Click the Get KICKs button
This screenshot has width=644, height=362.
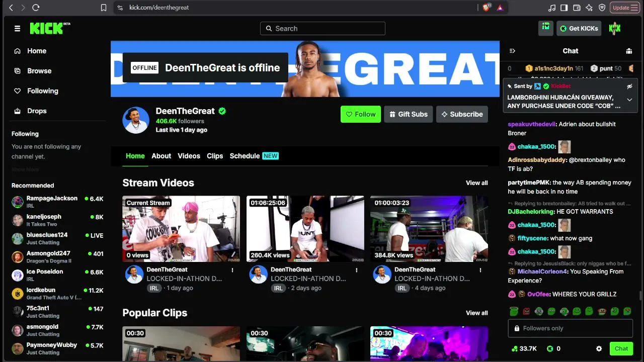579,29
